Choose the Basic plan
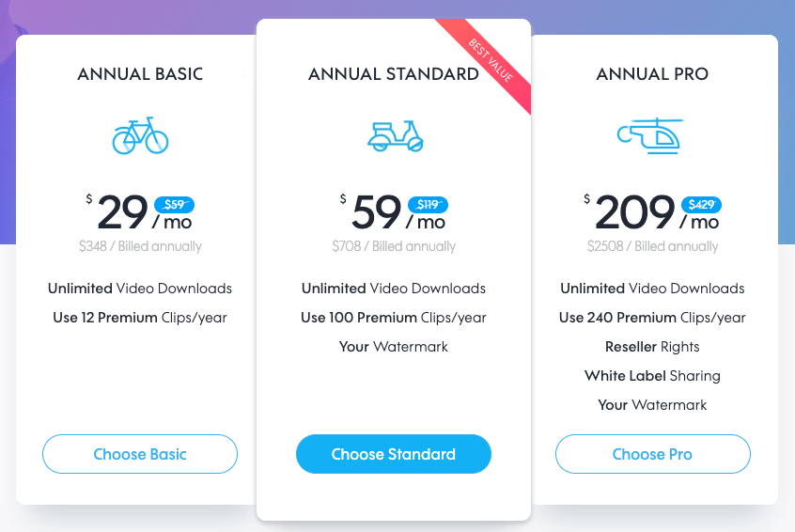795x532 pixels. pyautogui.click(x=140, y=454)
